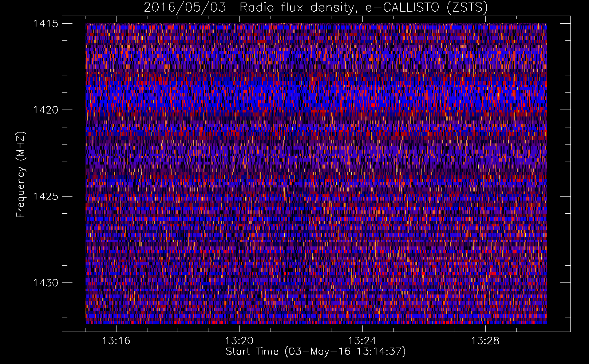Select the 1430 frequency axis label
Image resolution: width=589 pixels, height=364 pixels.
click(46, 283)
